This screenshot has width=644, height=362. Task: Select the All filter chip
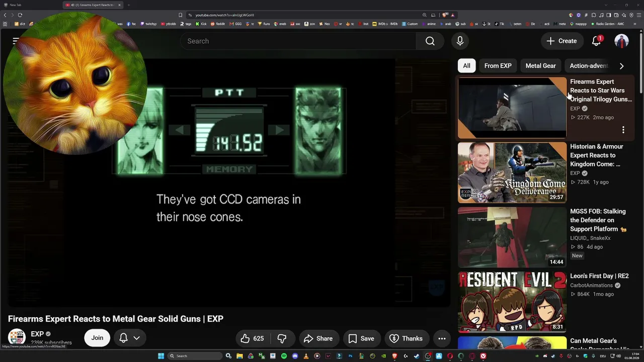coord(466,66)
